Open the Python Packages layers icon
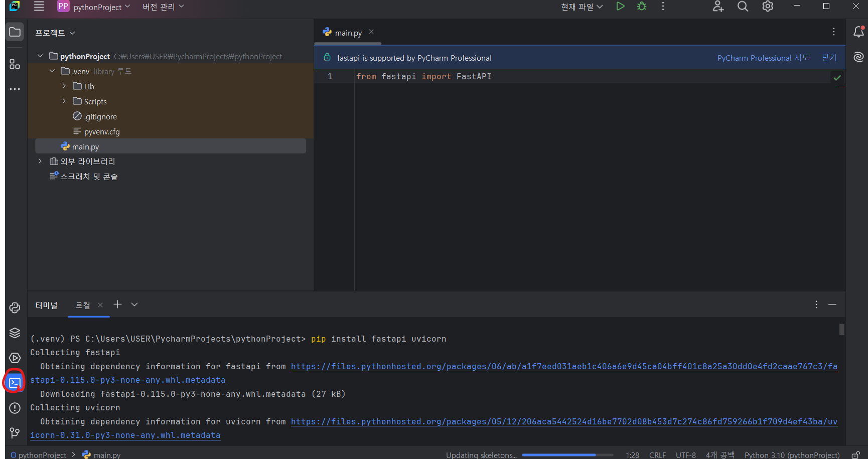The height and width of the screenshot is (459, 868). tap(15, 333)
